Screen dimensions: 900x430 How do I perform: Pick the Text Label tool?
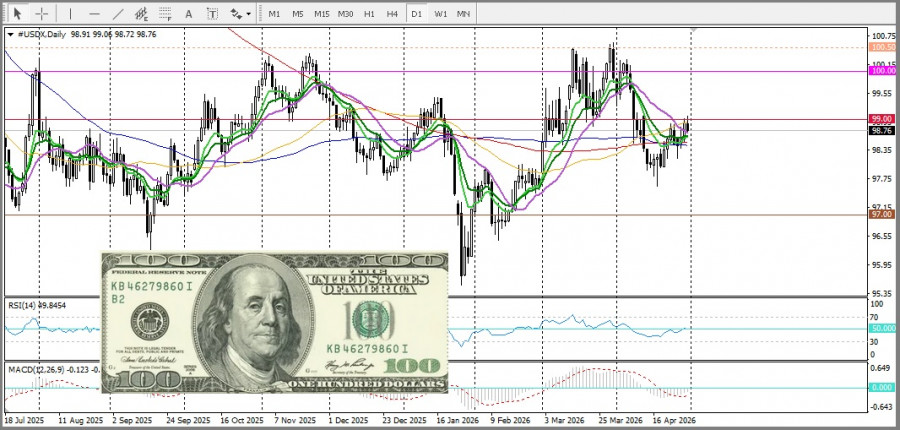[212, 13]
